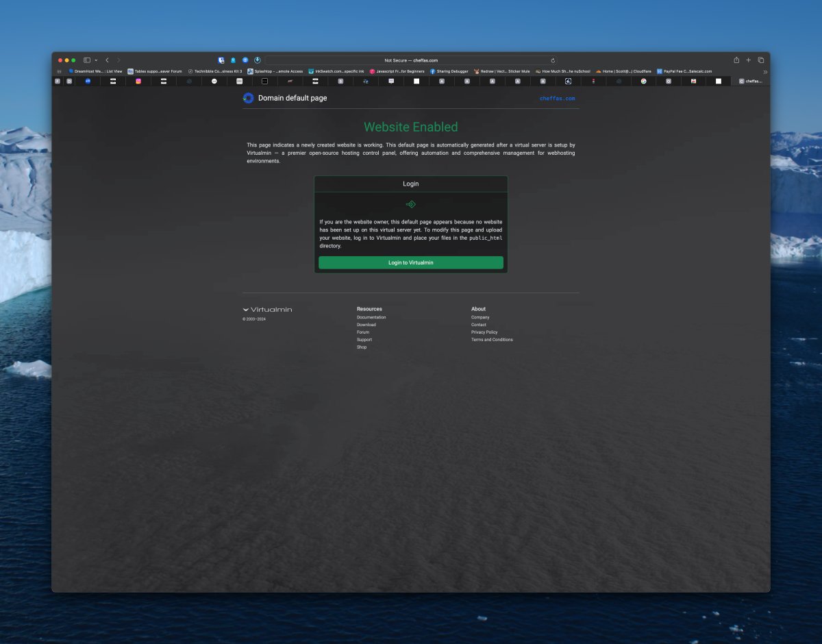The image size is (822, 644).
Task: Reload the cheffas.com page
Action: click(x=553, y=60)
